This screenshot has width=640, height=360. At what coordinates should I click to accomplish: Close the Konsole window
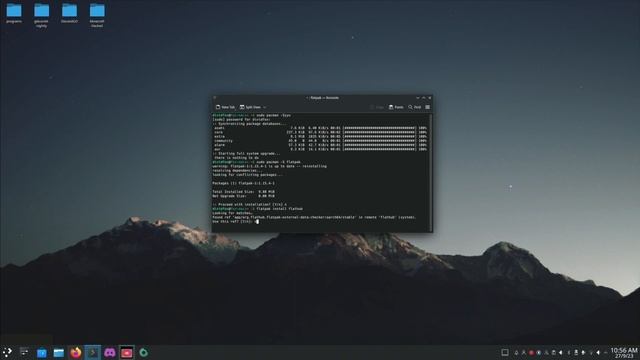(429, 98)
